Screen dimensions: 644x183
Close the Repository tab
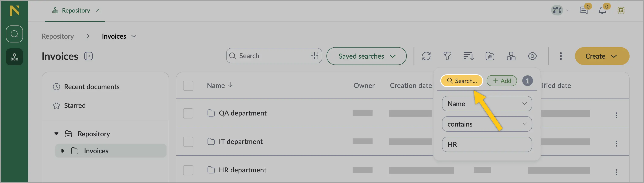pyautogui.click(x=98, y=10)
